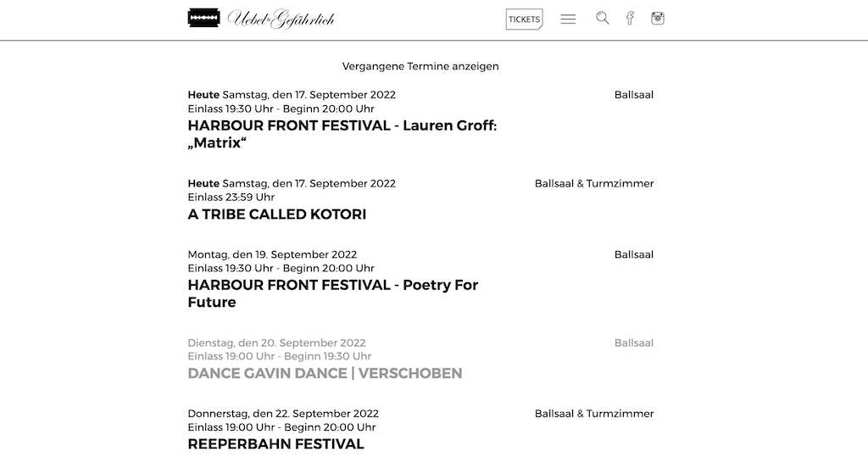The width and height of the screenshot is (868, 457).
Task: Open DANCE GAVIN DANCE postponed event
Action: (x=325, y=373)
